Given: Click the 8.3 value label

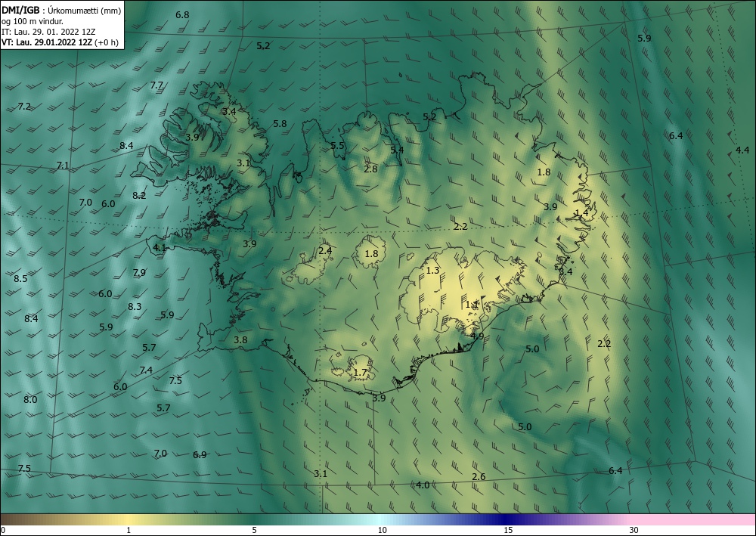Looking at the screenshot, I should point(135,307).
